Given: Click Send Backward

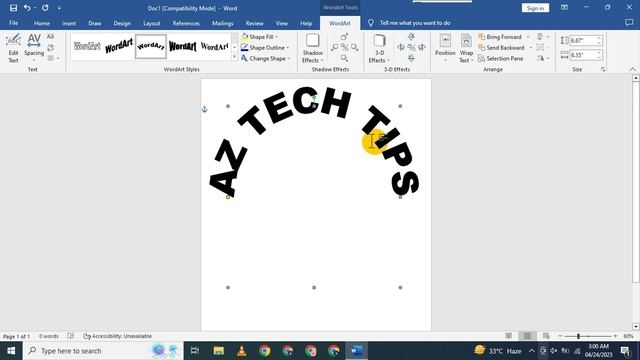Looking at the screenshot, I should tap(501, 48).
